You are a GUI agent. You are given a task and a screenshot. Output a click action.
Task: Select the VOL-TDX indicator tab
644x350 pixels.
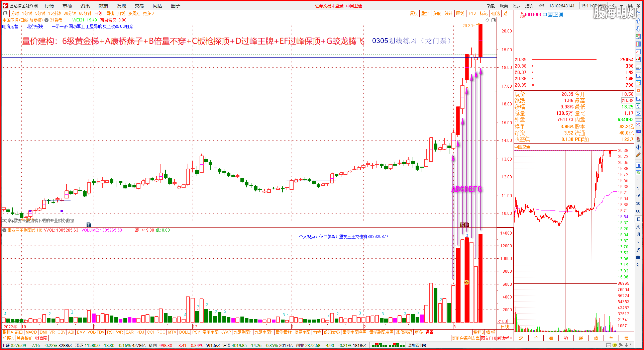[x=96, y=332]
